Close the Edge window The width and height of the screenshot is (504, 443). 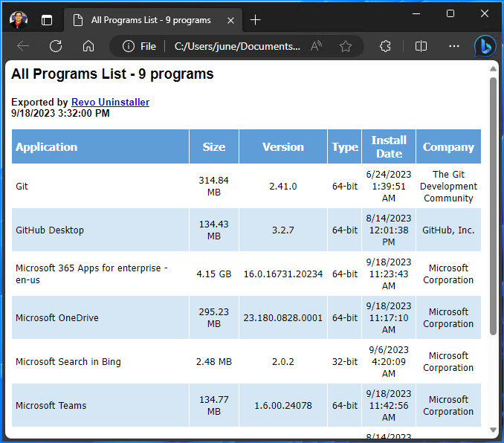click(485, 14)
